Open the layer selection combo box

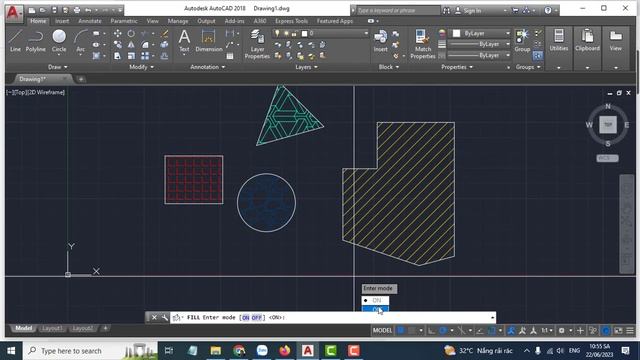pos(321,33)
